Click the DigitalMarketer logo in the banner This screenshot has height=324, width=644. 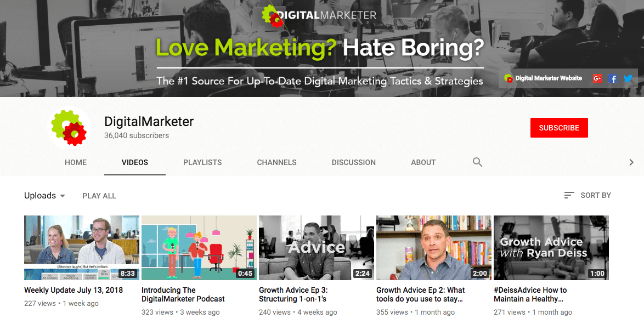coord(319,15)
